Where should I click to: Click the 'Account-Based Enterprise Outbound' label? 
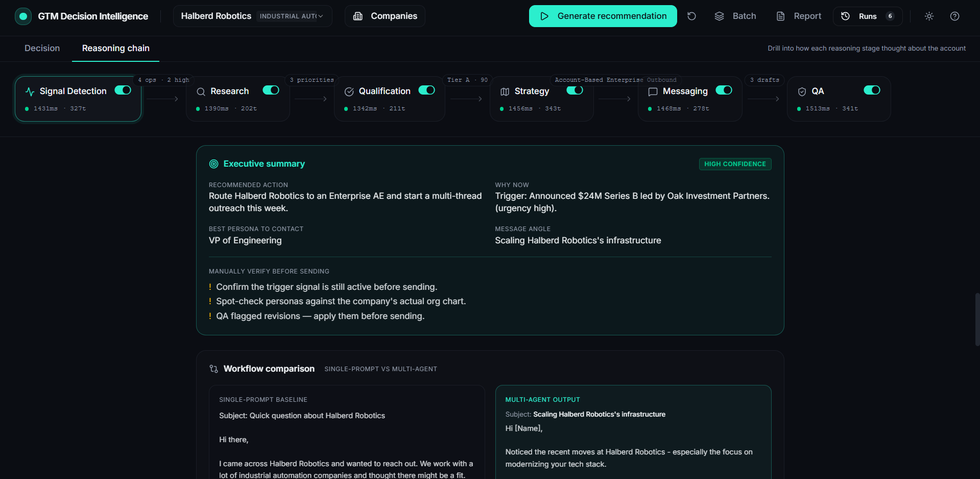tap(615, 80)
